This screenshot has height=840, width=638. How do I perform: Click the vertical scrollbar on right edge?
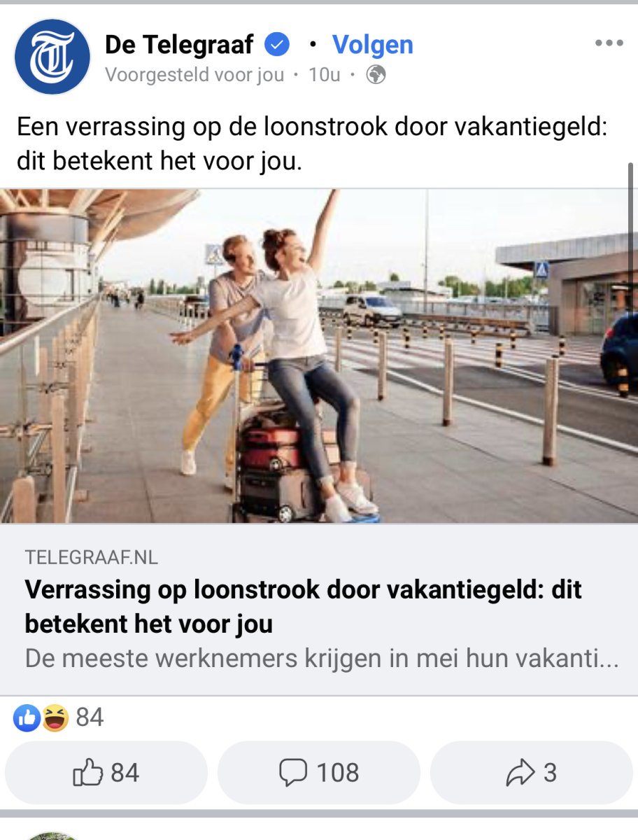point(631,238)
